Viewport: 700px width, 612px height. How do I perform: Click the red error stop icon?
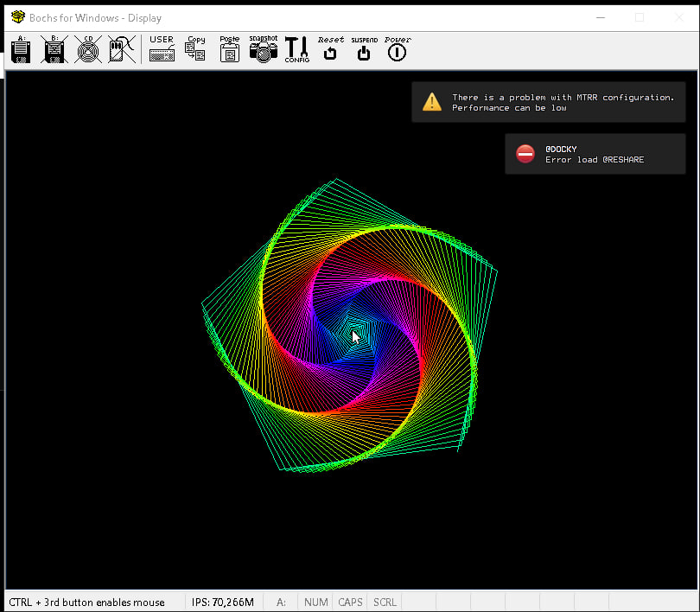pos(525,154)
